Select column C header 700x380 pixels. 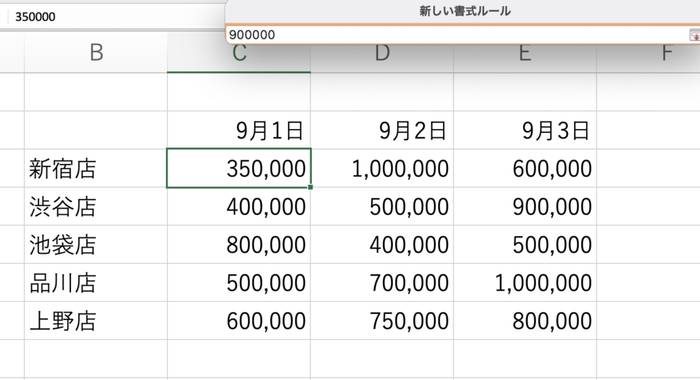239,53
